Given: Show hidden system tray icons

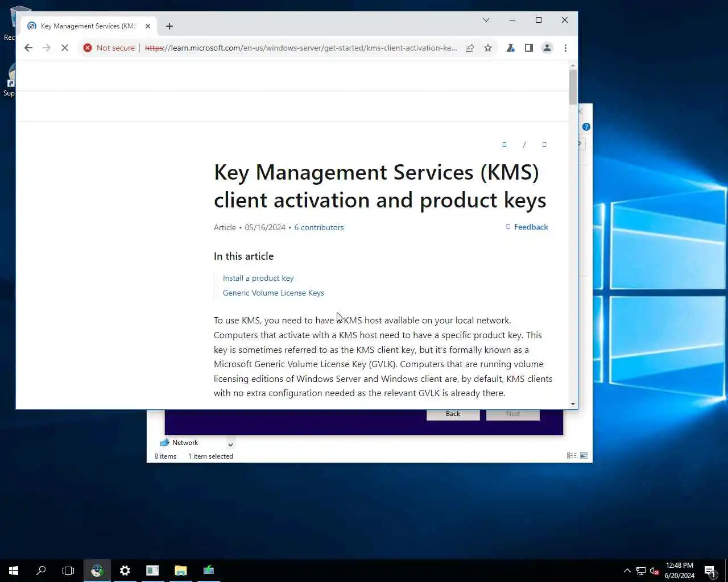Looking at the screenshot, I should point(627,571).
